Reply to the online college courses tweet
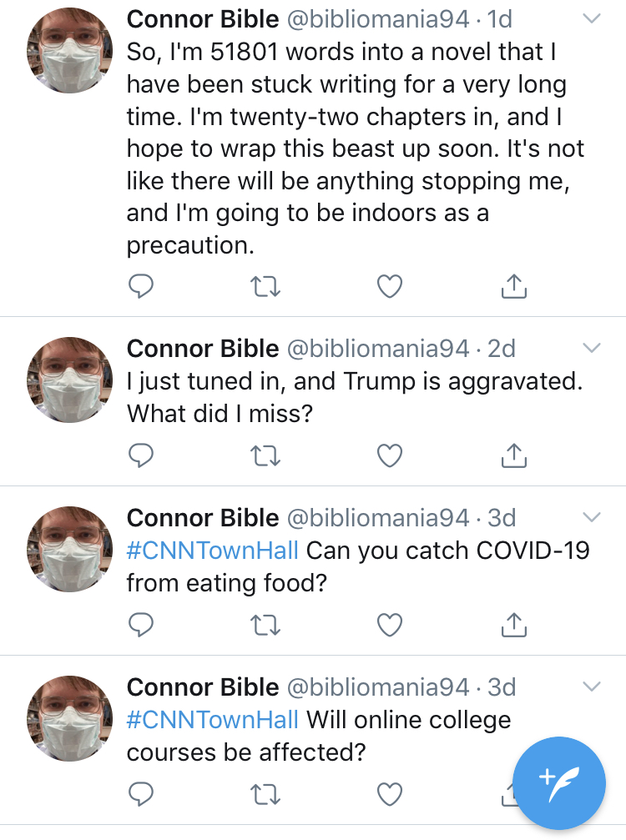626x840 pixels. (x=141, y=794)
